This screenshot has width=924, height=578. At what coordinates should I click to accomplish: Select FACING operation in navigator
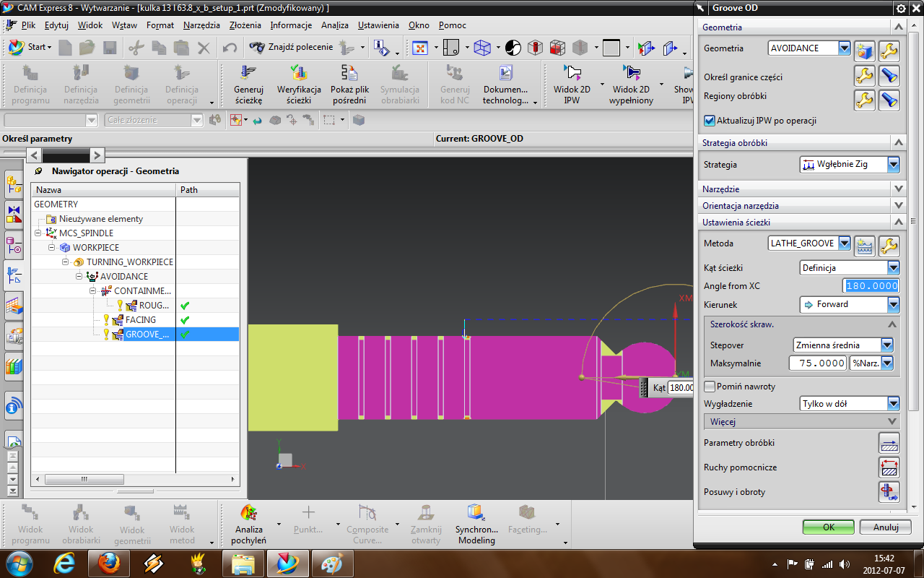[x=140, y=319]
